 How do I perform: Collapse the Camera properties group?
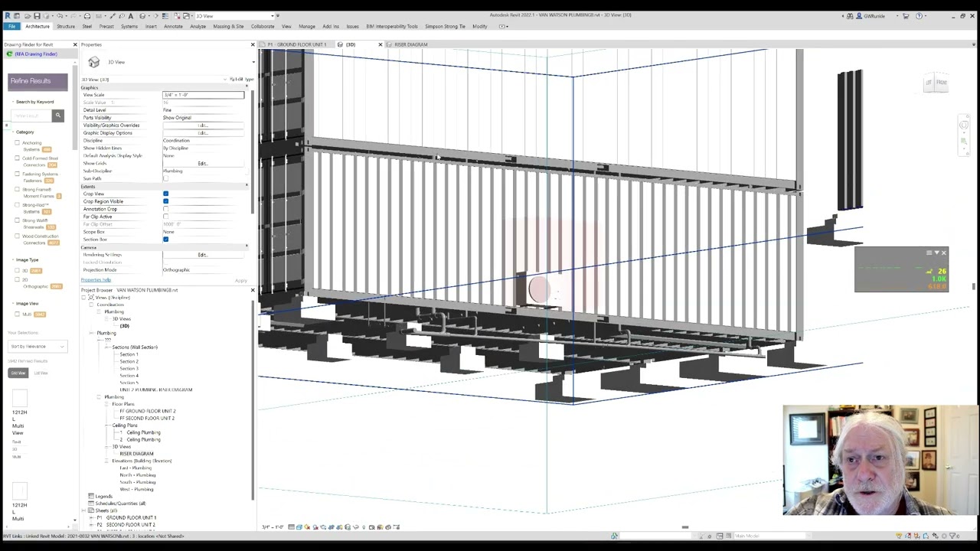(247, 247)
